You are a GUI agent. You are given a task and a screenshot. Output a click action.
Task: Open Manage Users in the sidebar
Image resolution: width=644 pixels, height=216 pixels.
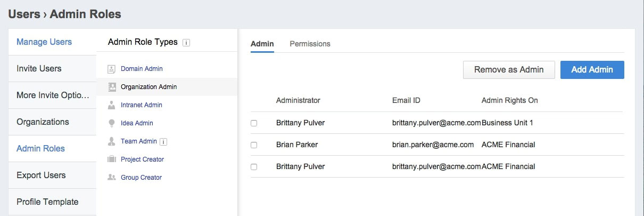44,42
